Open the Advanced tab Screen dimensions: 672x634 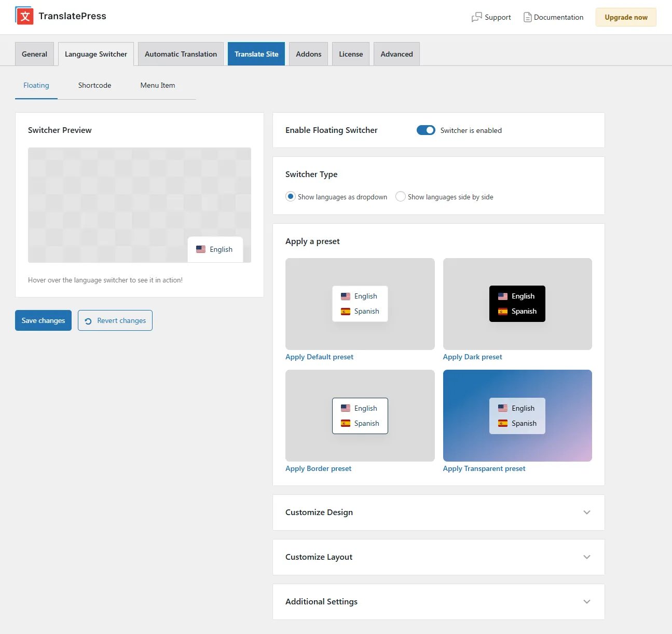coord(396,54)
